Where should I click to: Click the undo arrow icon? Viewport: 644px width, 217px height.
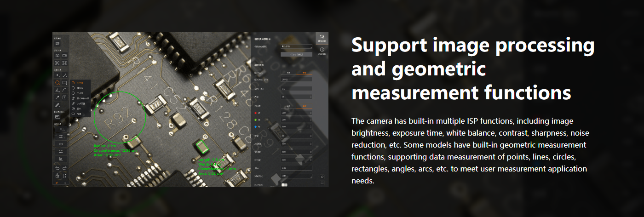click(57, 168)
